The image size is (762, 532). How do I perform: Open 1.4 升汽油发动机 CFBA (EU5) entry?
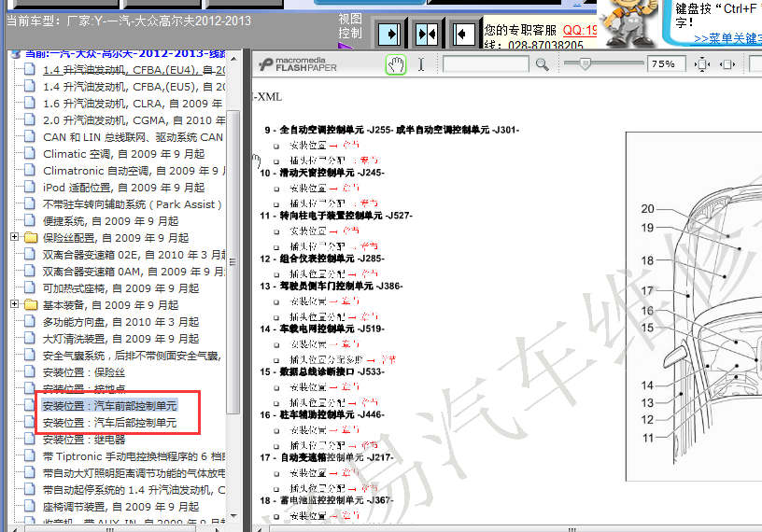134,87
